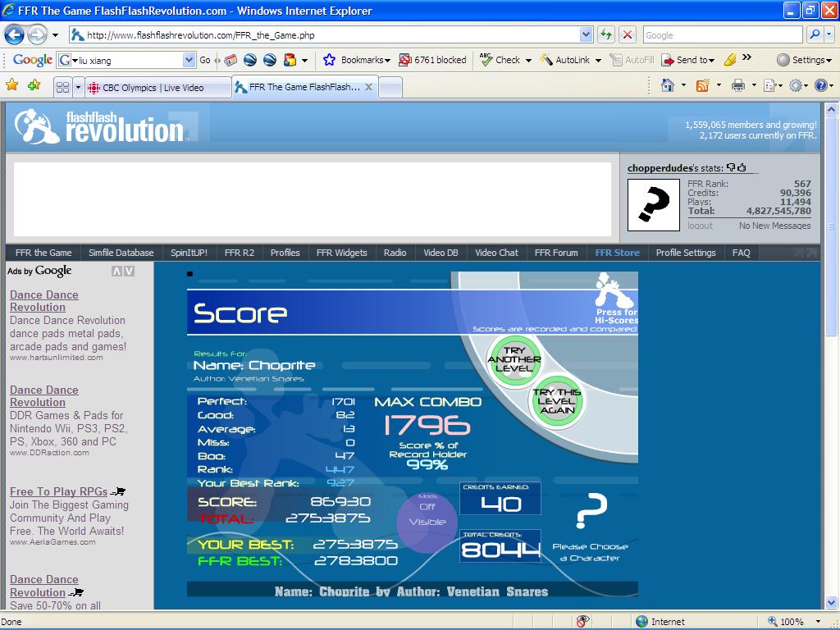Toggle the popup blocker 6761 blocked button
Viewport: 840px width, 630px height.
(x=433, y=60)
